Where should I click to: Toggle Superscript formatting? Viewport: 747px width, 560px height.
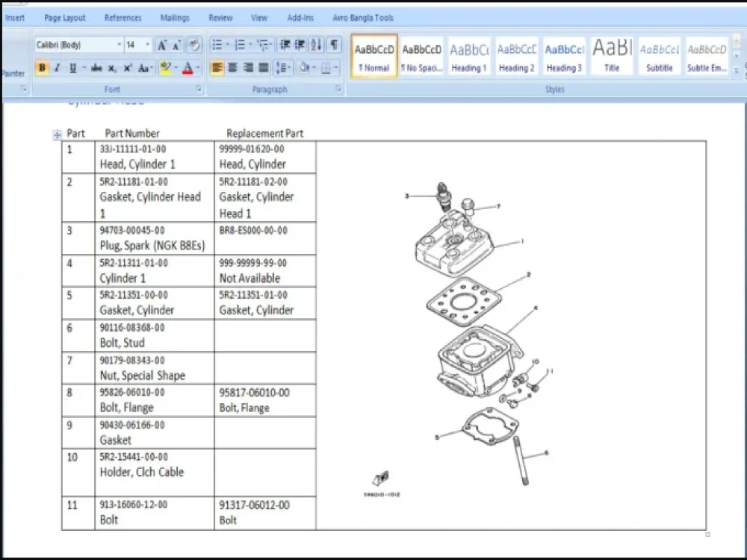point(128,68)
